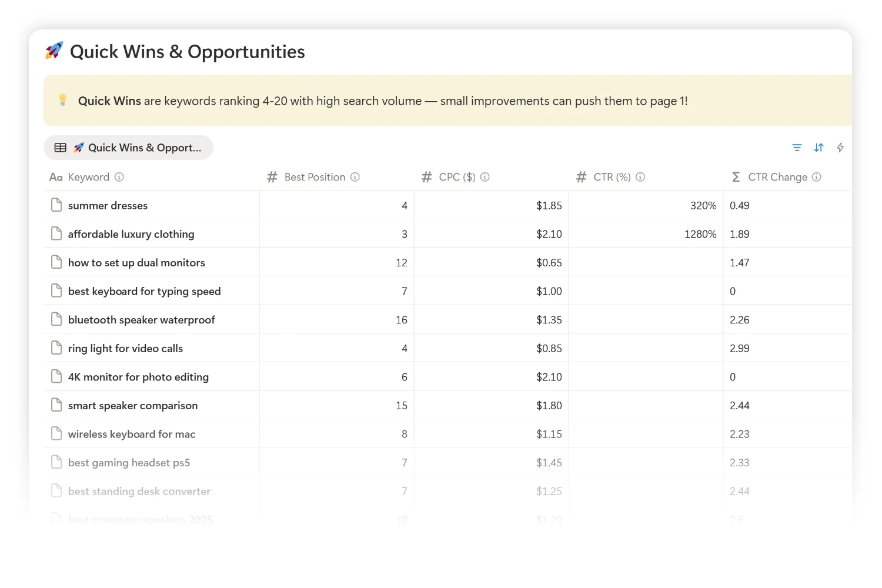
Task: Click page icon of smart speaker comparison row
Action: point(56,405)
